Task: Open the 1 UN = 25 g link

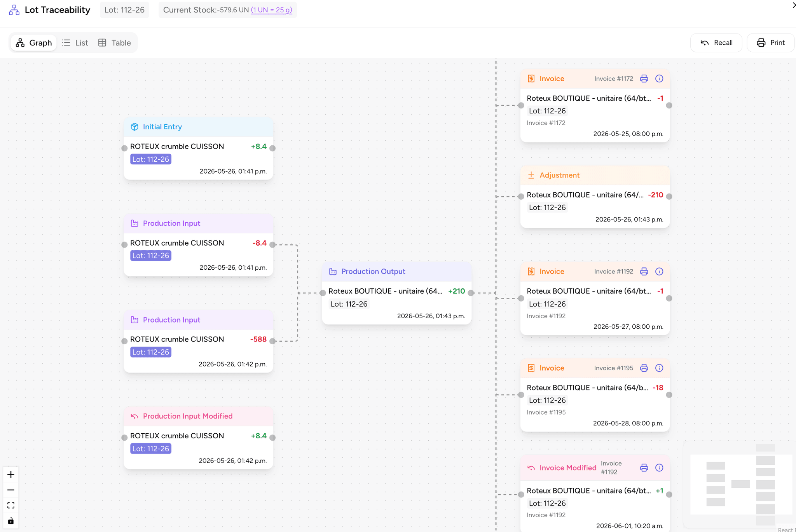Action: (x=271, y=10)
